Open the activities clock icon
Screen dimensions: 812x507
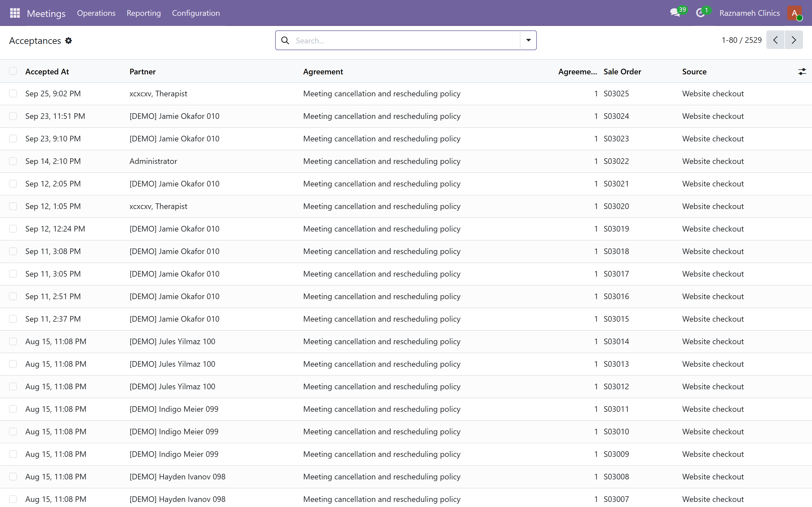point(701,13)
